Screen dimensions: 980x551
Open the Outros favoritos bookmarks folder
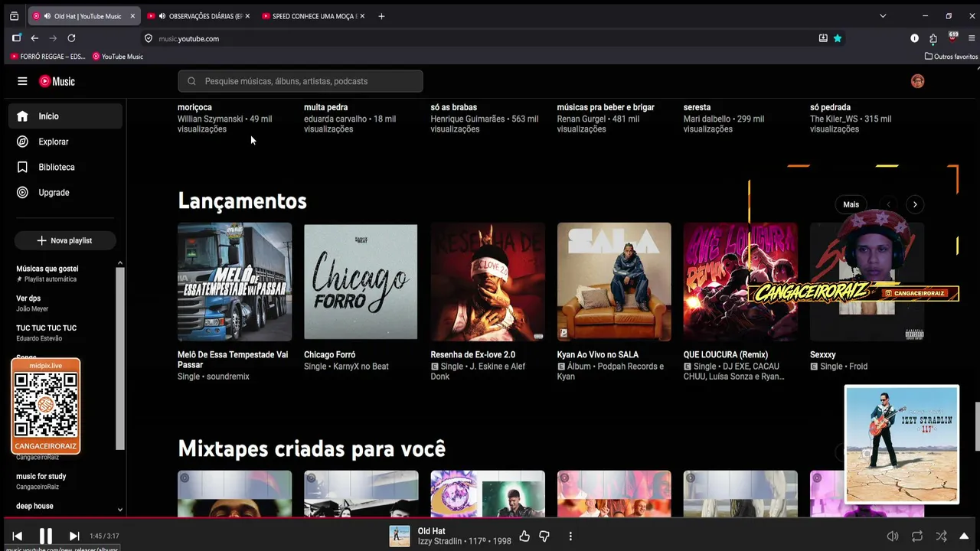951,57
